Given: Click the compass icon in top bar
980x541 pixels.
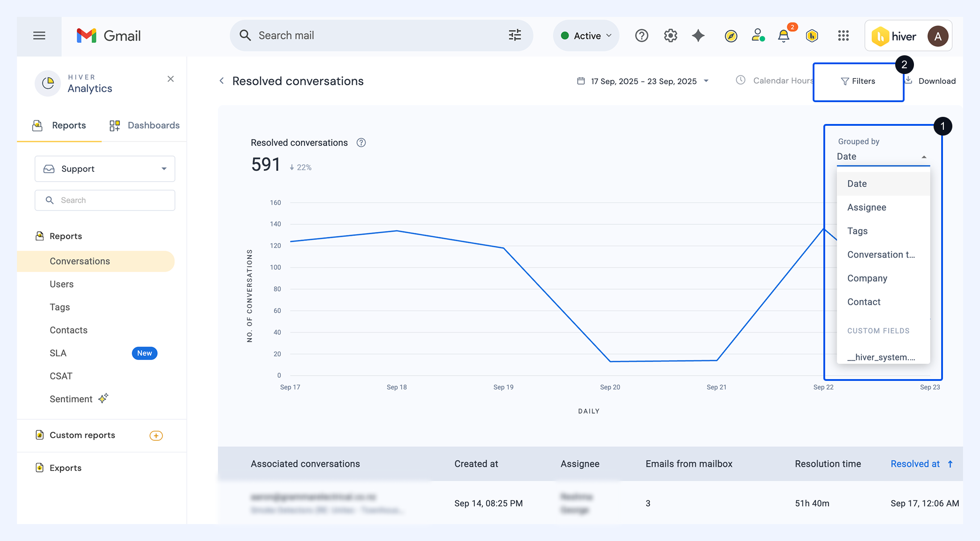Looking at the screenshot, I should coord(731,36).
